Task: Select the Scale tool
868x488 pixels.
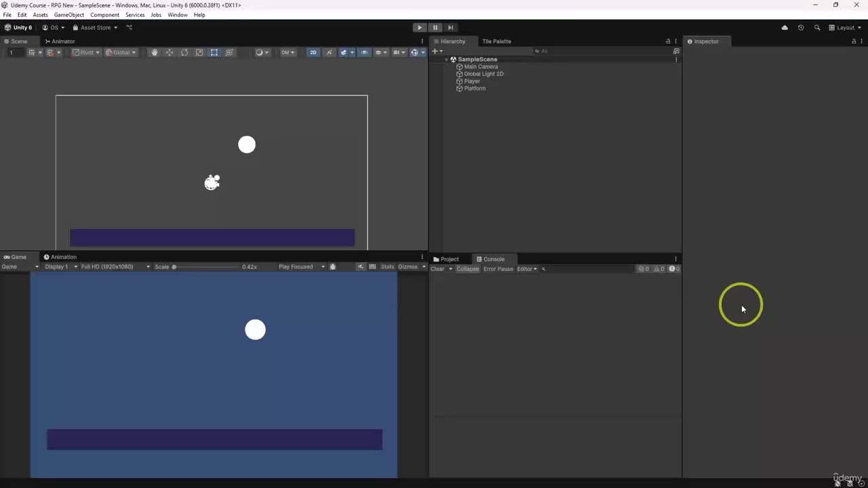Action: (199, 52)
